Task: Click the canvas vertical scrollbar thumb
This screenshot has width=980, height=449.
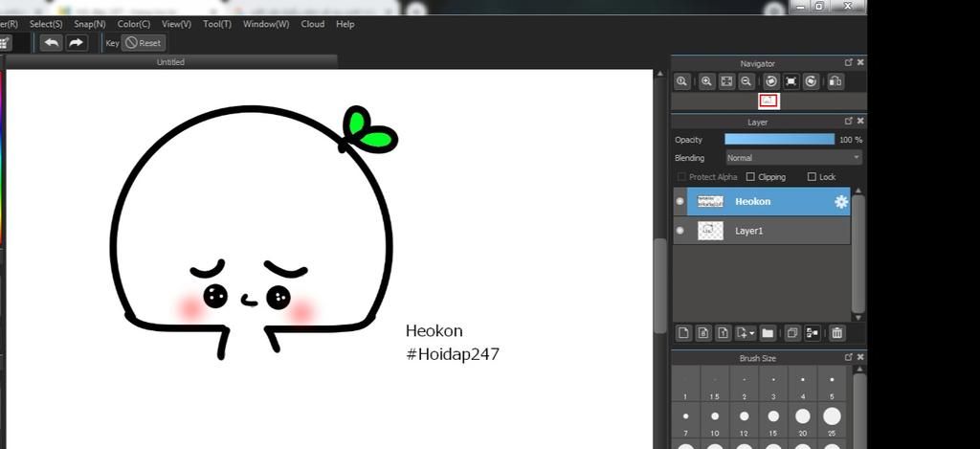Action: tap(660, 286)
